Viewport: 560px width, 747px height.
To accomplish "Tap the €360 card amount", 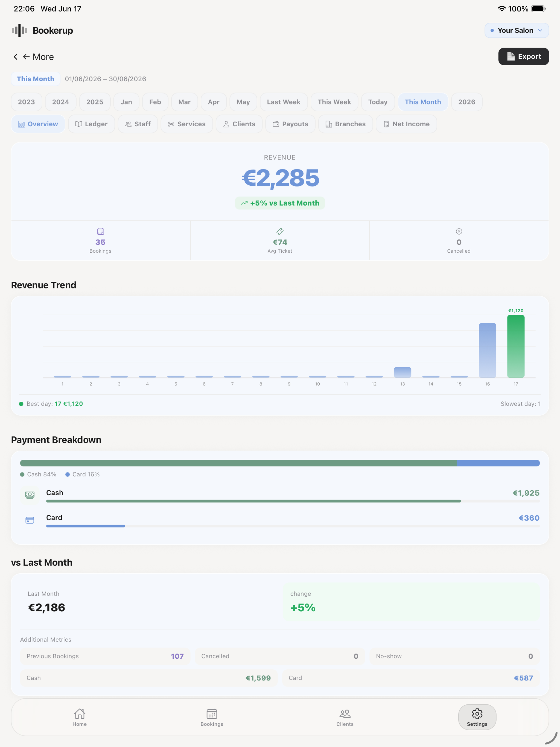I will coord(529,518).
